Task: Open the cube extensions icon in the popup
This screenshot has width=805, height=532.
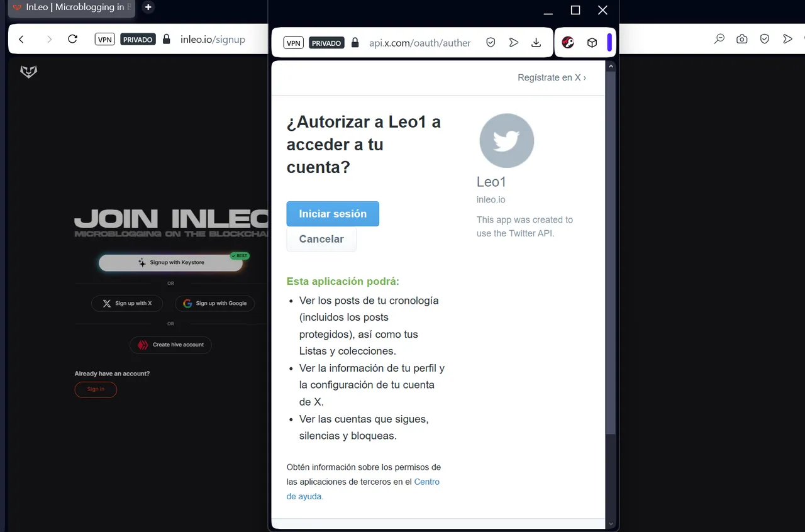Action: (592, 43)
